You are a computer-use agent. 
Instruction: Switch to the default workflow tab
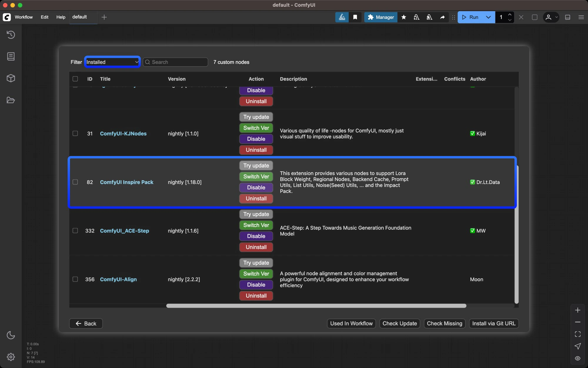(x=79, y=17)
